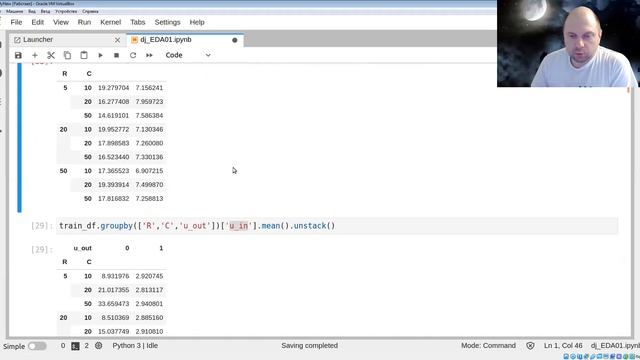Click table value 14.619101
This screenshot has width=640, height=360.
tap(113, 116)
